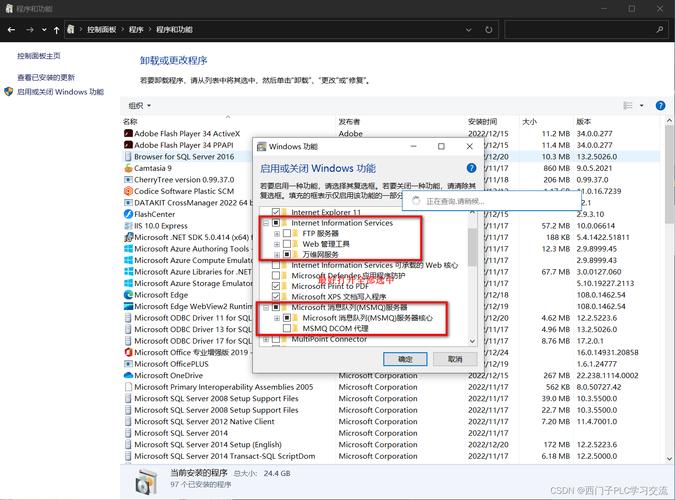Screen dimensions: 675x500
Task: Open the 启用或关闭 Windows 功能 link
Action: (x=60, y=92)
